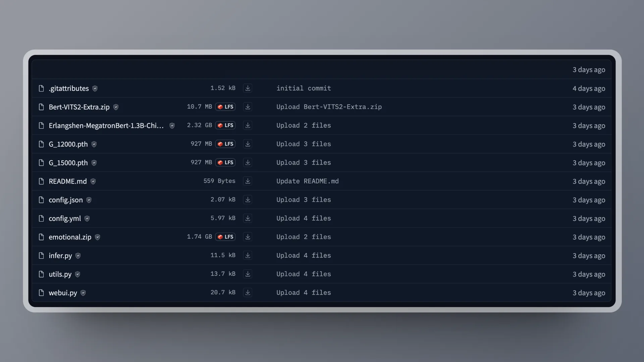Viewport: 644px width, 362px height.
Task: Click LFS badge next to Erlangshen file
Action: [225, 125]
